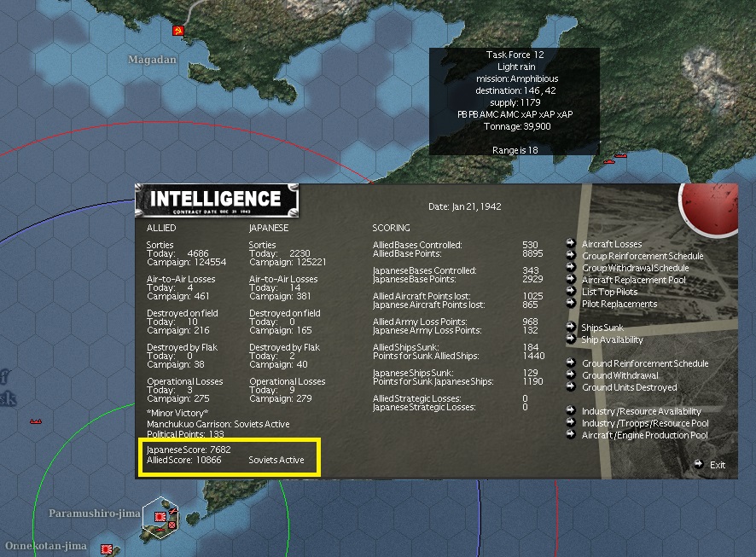This screenshot has width=756, height=557.
Task: Click the INTELLIGENCE title banner
Action: [217, 200]
